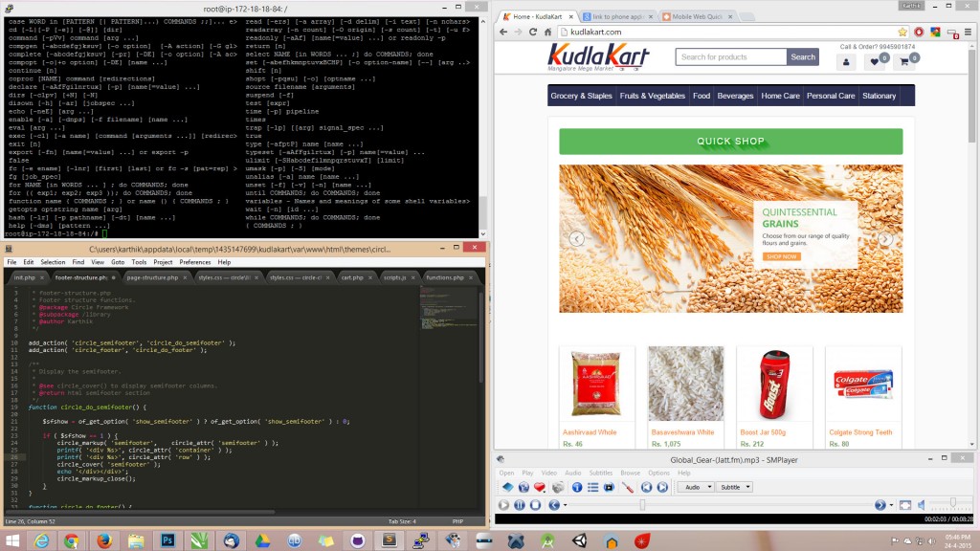Go back in Chrome browser
Viewport: 980px width, 551px height.
[x=503, y=32]
